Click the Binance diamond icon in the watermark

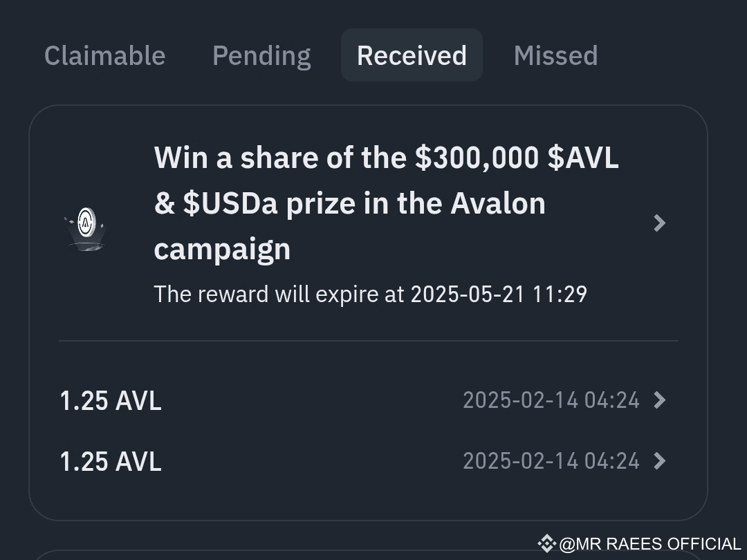[546, 543]
